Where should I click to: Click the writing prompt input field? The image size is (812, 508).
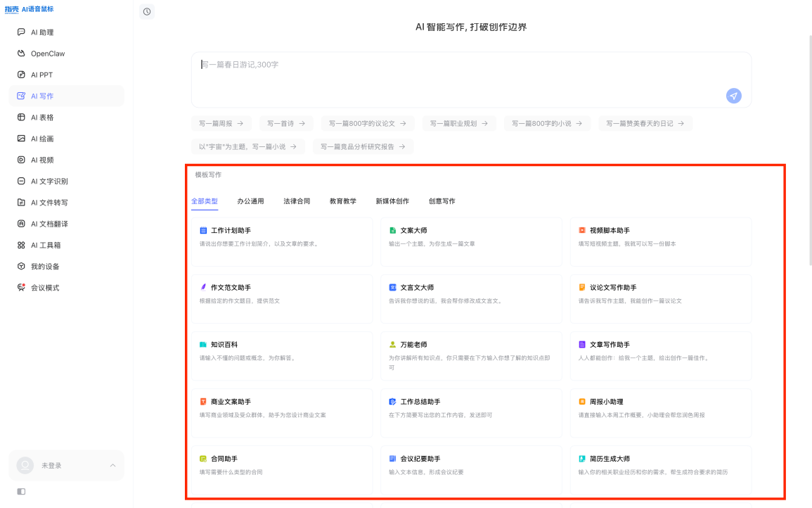point(471,80)
